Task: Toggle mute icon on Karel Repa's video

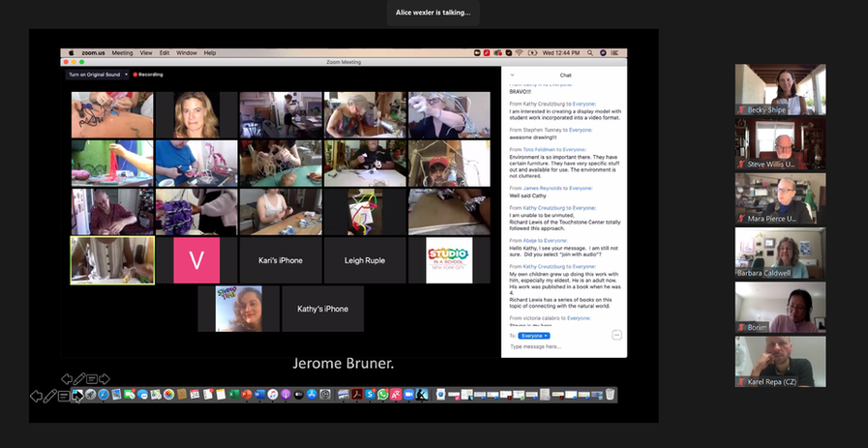Action: [740, 381]
